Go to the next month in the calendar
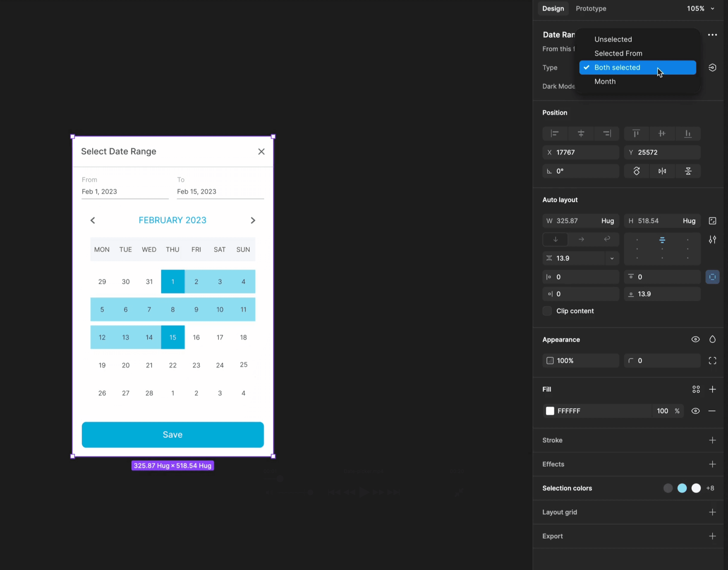 tap(253, 220)
